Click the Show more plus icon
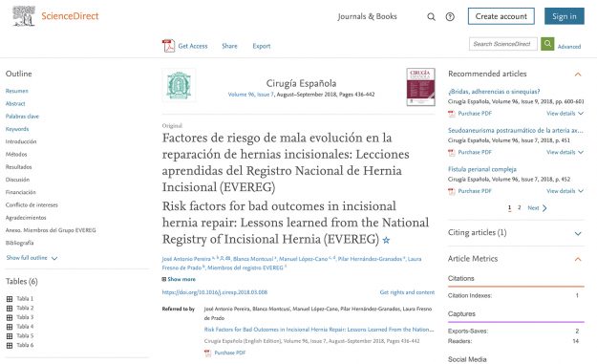This screenshot has height=364, width=597. 164,279
